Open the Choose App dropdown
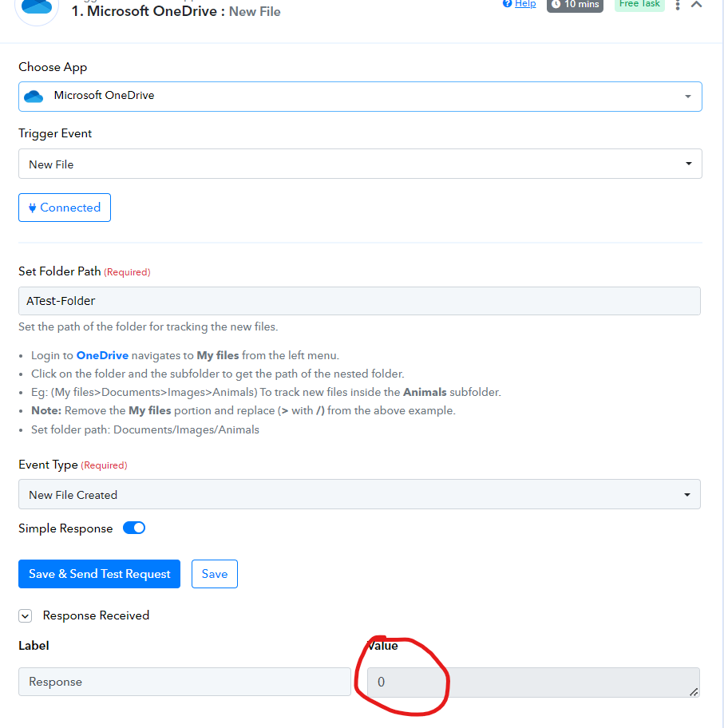 coord(360,97)
